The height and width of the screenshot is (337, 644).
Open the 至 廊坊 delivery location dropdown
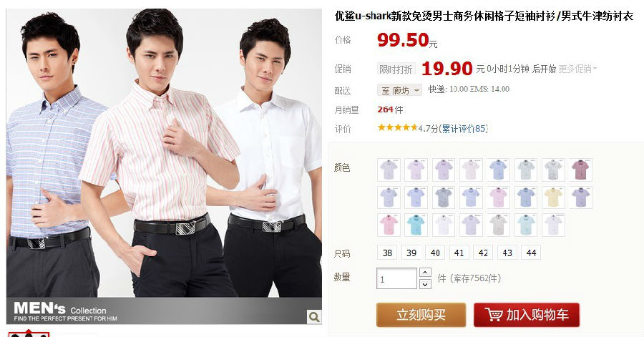coord(399,90)
